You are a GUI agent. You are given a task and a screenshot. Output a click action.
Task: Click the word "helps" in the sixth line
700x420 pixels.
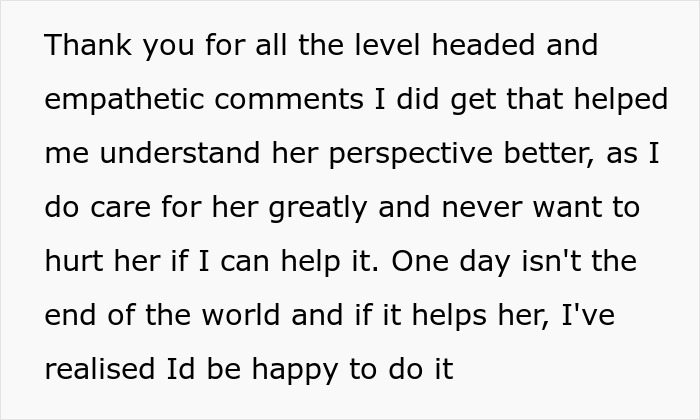coord(449,317)
